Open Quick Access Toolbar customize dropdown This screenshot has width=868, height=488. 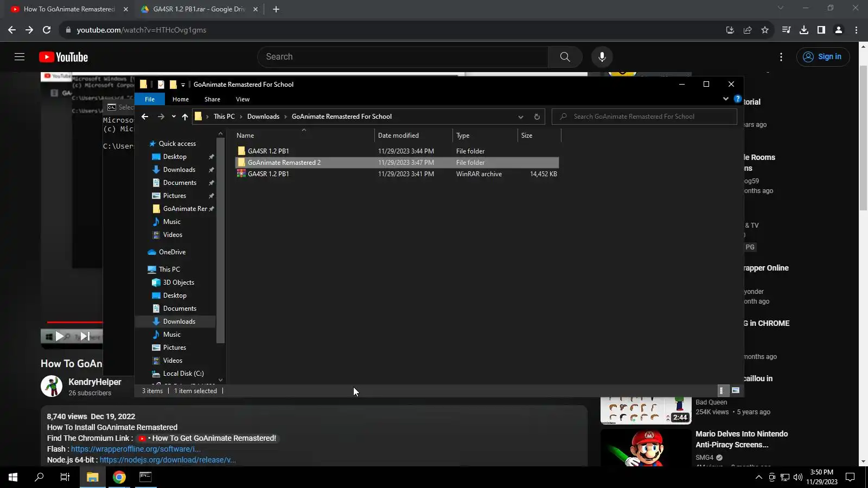(183, 85)
